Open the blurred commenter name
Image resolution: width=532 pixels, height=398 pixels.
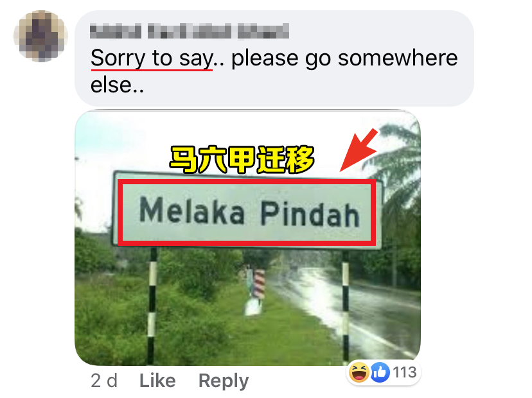(x=190, y=31)
